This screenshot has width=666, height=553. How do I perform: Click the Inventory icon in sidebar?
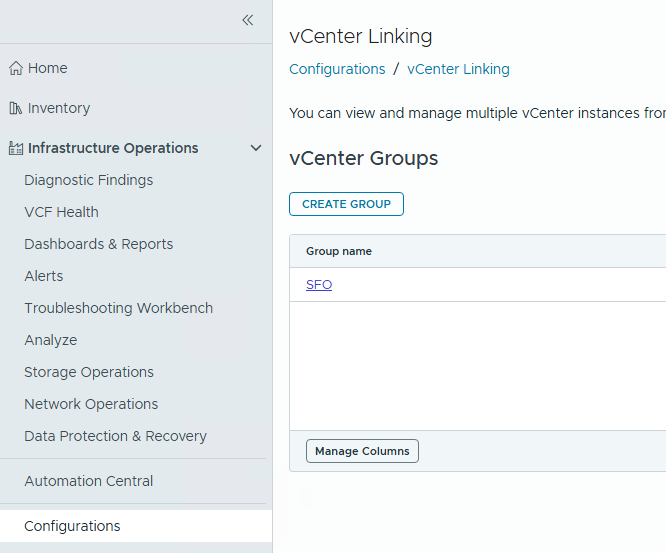[x=15, y=108]
